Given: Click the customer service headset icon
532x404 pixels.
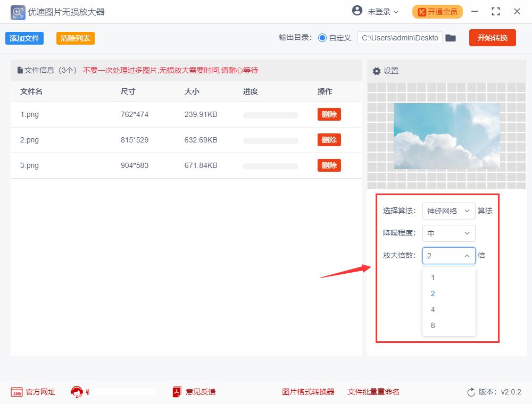Looking at the screenshot, I should point(77,390).
